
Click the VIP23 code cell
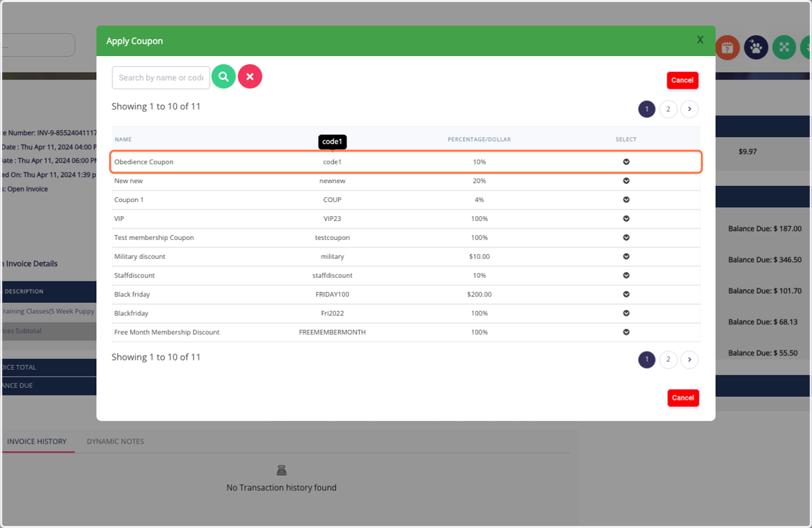332,219
